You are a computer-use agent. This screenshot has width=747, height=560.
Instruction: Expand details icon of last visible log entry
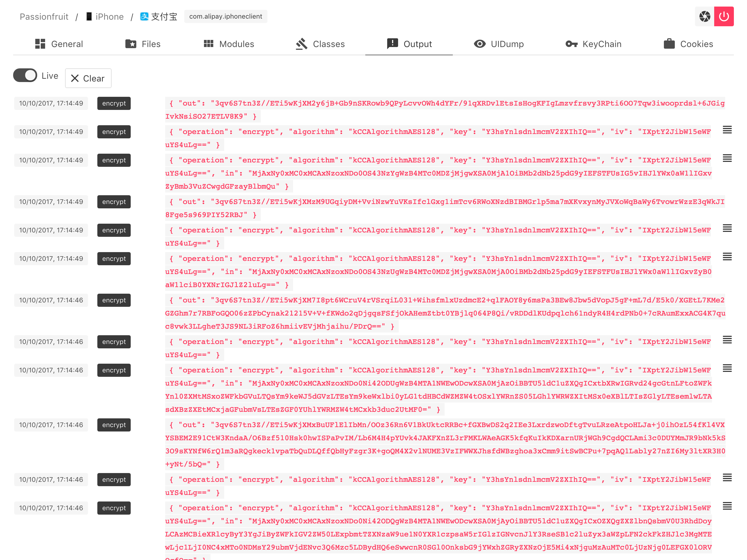(727, 506)
